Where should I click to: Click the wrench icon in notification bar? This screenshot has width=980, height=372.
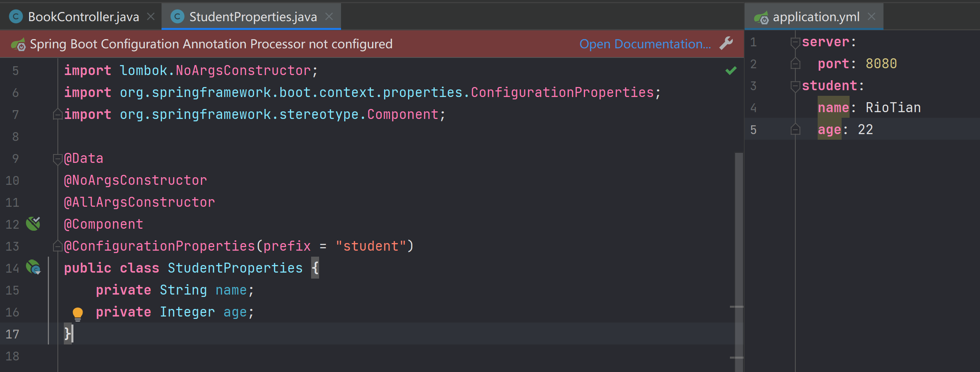pyautogui.click(x=726, y=44)
